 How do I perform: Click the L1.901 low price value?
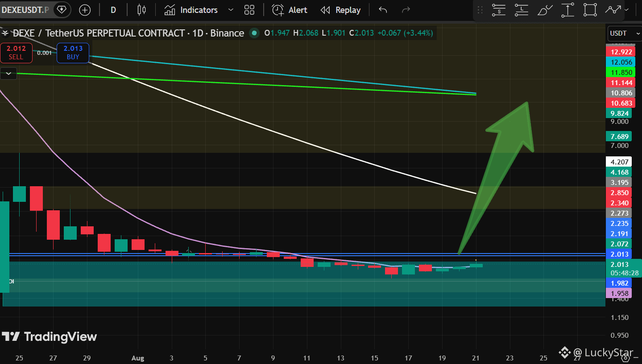[333, 33]
